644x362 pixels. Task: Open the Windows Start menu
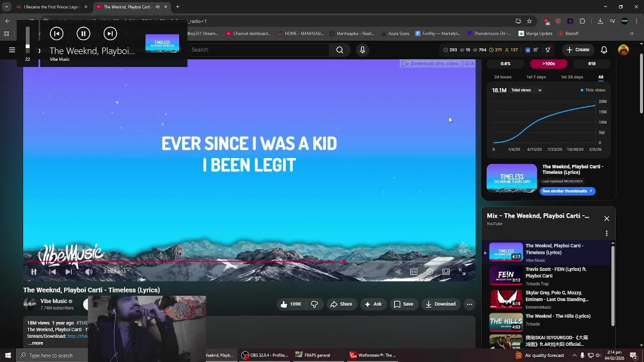tap(8, 355)
